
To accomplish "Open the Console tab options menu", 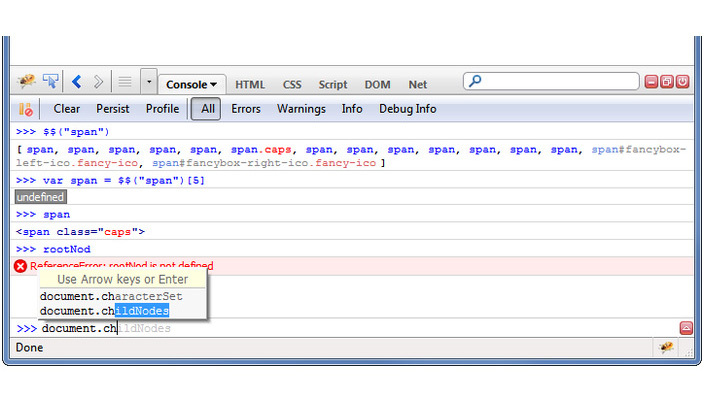I will pyautogui.click(x=213, y=84).
